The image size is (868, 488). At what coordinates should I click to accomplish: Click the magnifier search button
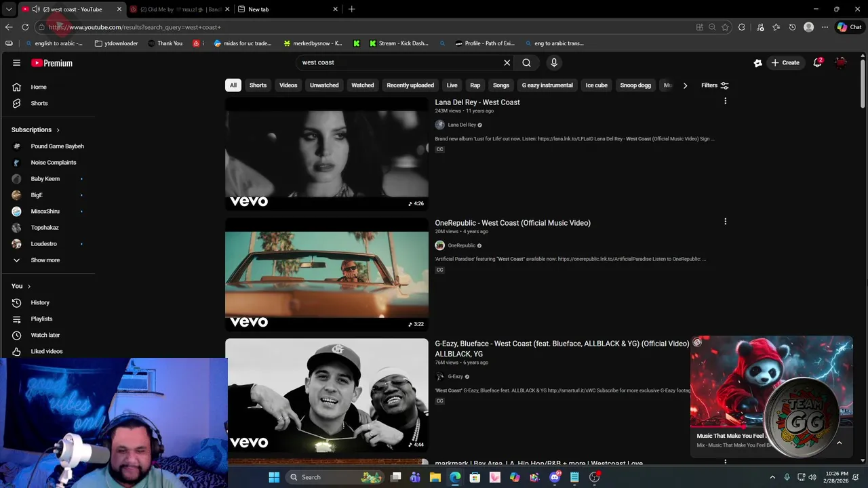526,62
